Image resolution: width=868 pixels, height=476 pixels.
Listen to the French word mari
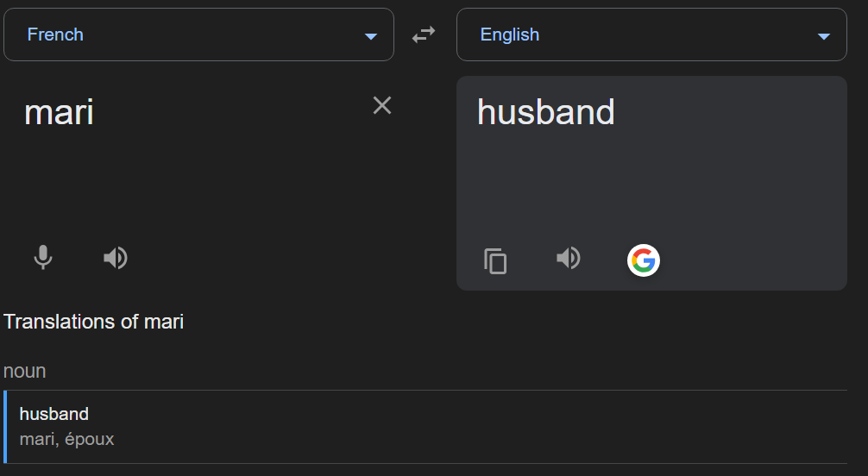click(115, 257)
